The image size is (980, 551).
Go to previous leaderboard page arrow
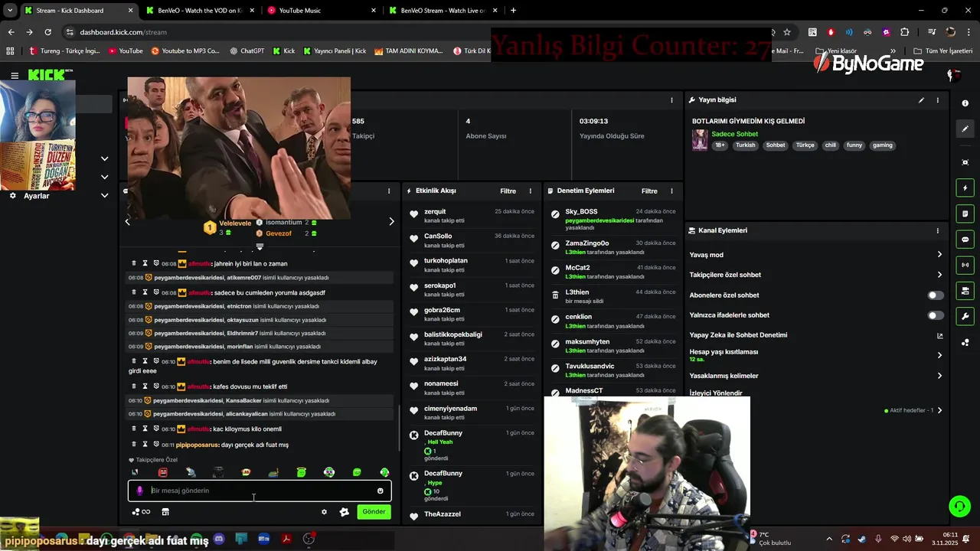128,222
